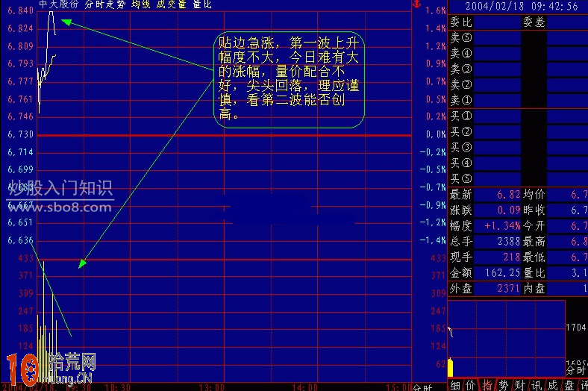
Task: Click the 13:00 time axis label
Action: [211, 387]
